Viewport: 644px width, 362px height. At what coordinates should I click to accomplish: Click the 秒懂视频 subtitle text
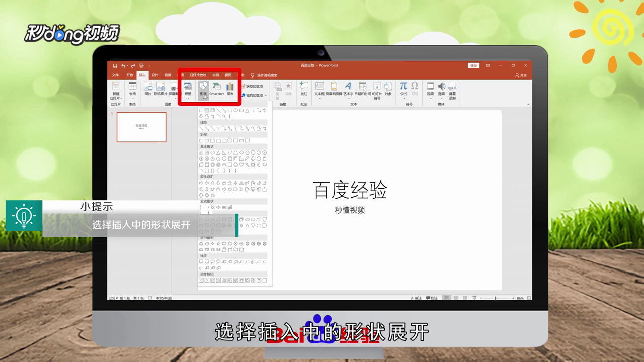(350, 210)
